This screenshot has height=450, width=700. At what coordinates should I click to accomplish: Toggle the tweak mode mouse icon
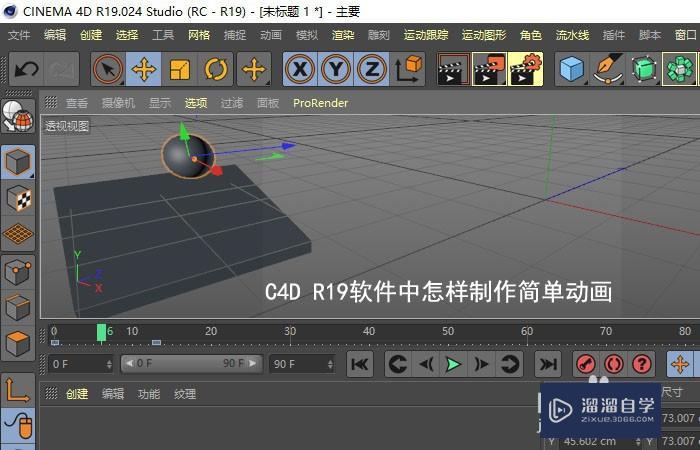tap(18, 425)
